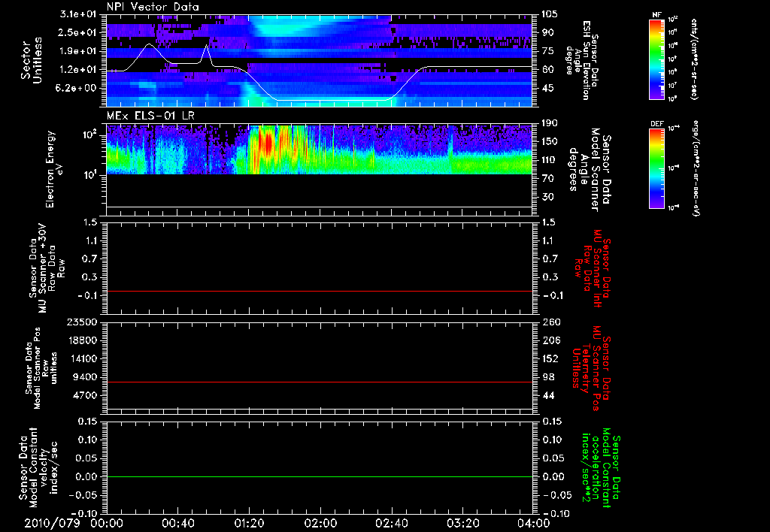Click the '00:40' time axis label
This screenshot has width=770, height=532.
coord(177,523)
